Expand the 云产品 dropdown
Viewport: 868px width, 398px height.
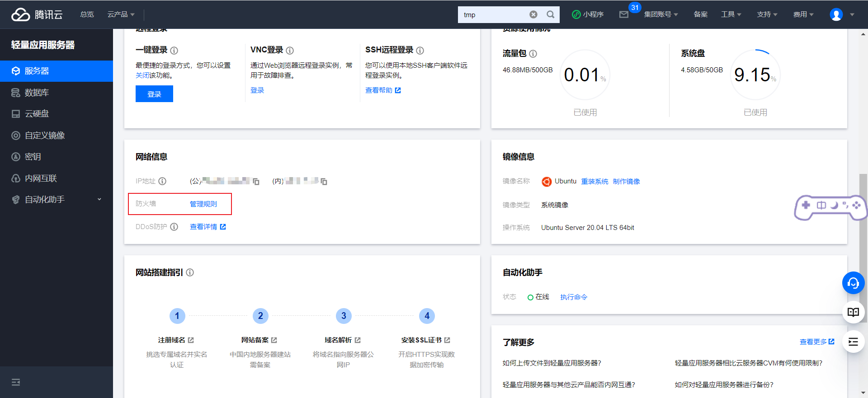[121, 14]
